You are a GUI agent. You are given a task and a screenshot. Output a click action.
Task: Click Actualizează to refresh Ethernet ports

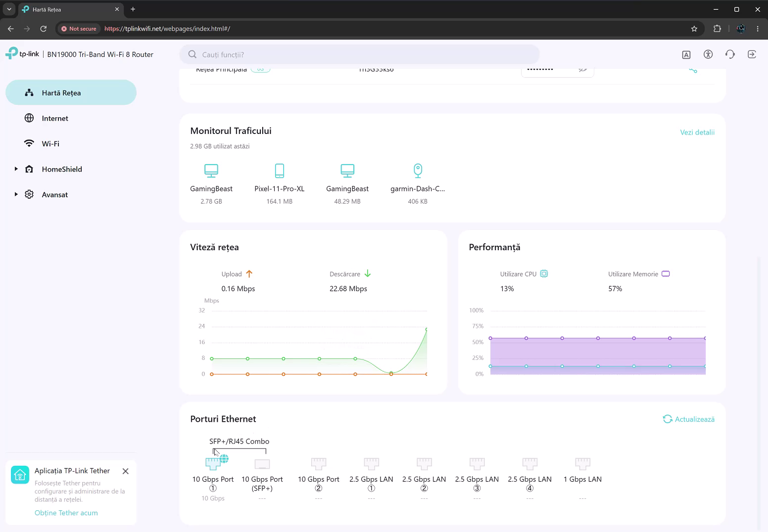pyautogui.click(x=689, y=419)
